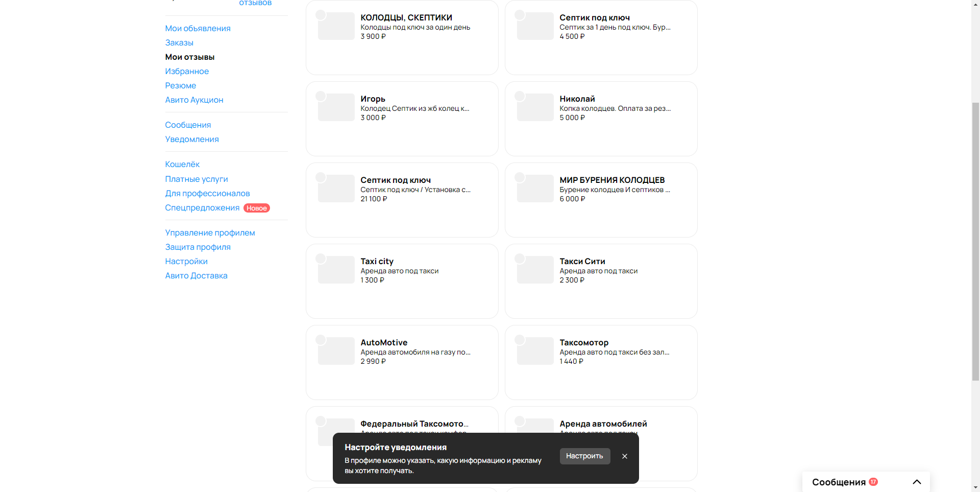Click the Такси Сити card thumbnail
This screenshot has height=492, width=980.
coord(535,270)
